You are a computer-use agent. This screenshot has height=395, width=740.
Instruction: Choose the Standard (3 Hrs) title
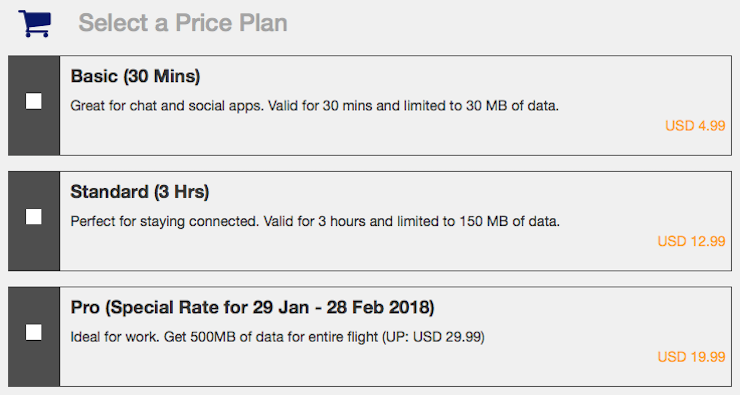tap(140, 192)
